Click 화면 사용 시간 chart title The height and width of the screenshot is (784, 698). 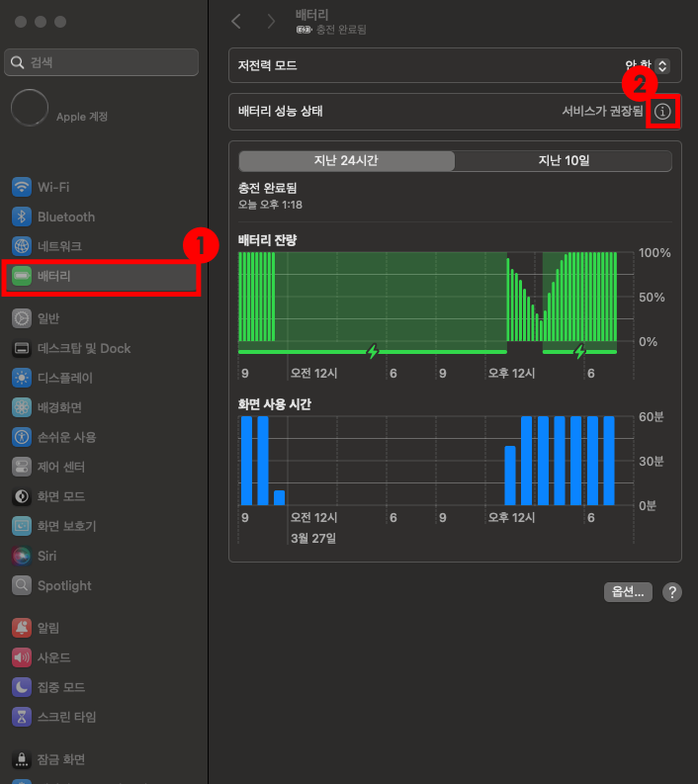pyautogui.click(x=275, y=404)
